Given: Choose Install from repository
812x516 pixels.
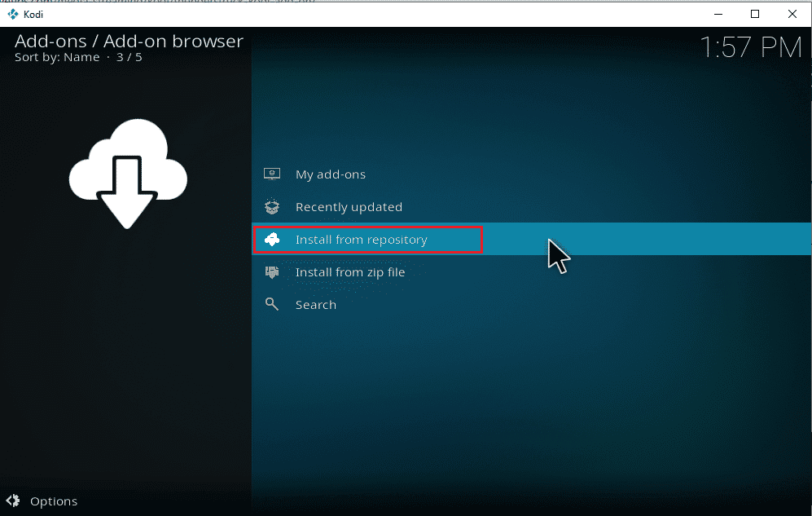Looking at the screenshot, I should pos(361,239).
